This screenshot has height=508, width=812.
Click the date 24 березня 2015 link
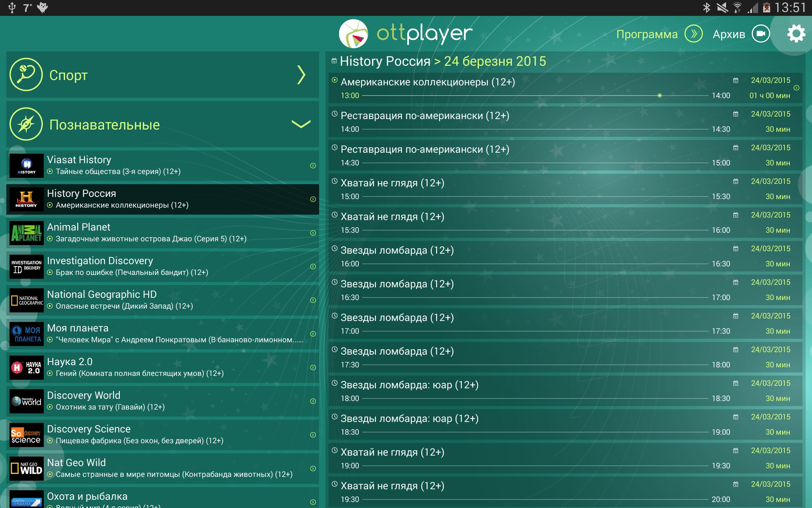pyautogui.click(x=495, y=61)
